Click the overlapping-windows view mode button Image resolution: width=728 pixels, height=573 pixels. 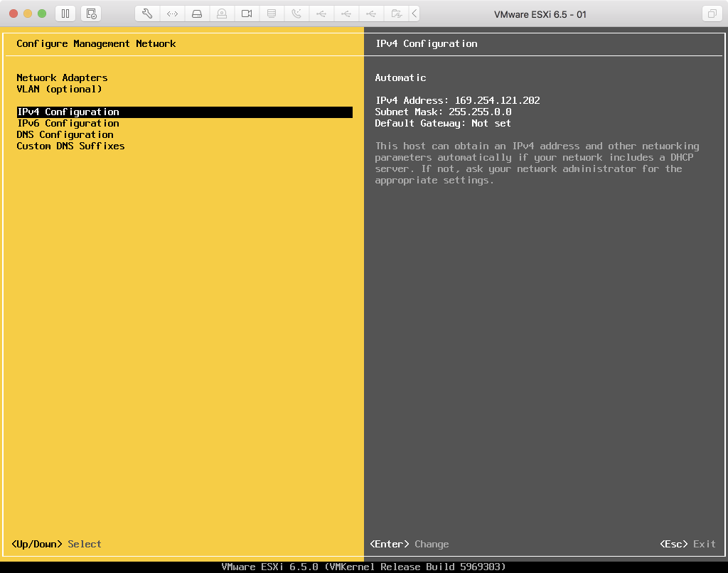711,14
